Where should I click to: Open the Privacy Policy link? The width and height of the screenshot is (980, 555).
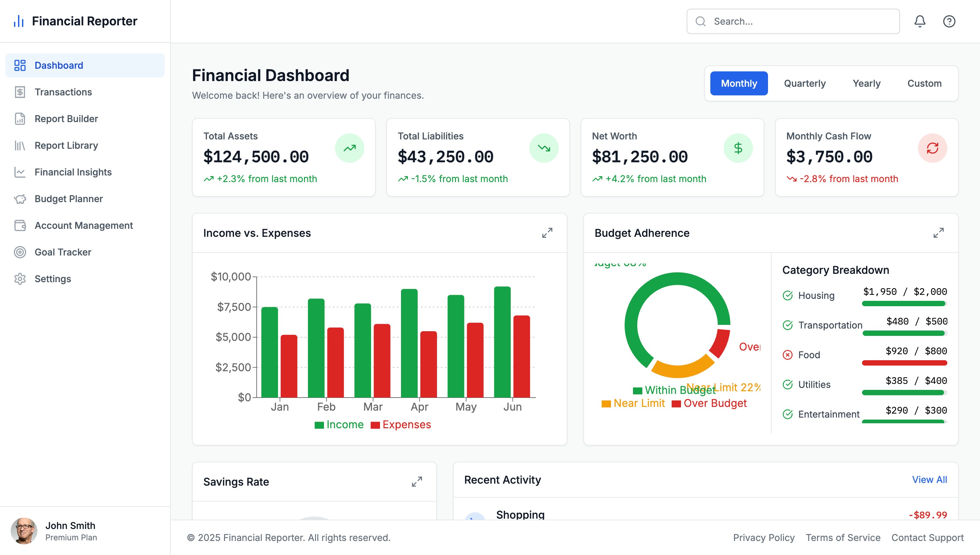click(764, 537)
